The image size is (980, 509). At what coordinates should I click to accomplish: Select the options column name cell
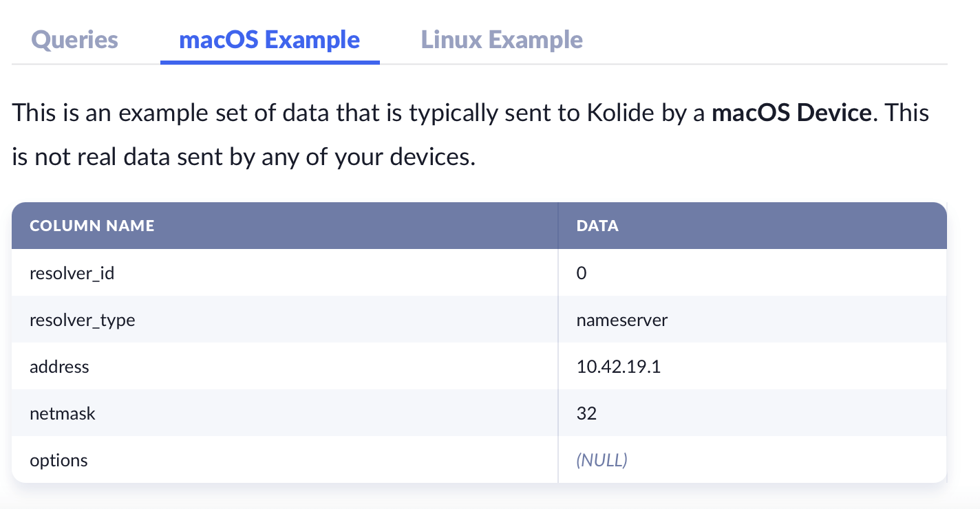click(x=58, y=461)
